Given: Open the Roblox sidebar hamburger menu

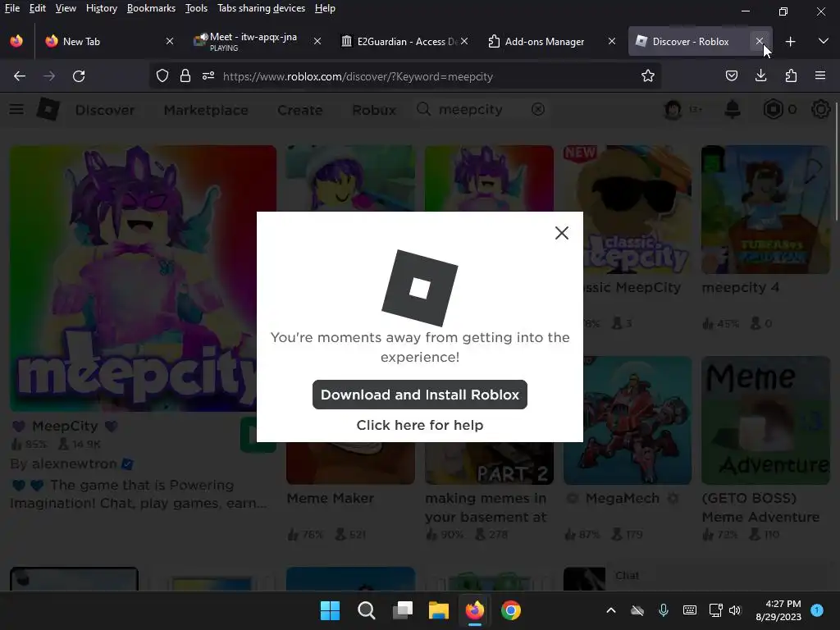Looking at the screenshot, I should [x=16, y=110].
